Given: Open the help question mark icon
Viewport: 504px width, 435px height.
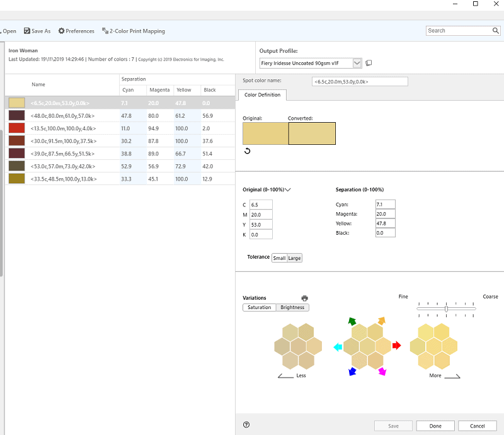Looking at the screenshot, I should (246, 425).
